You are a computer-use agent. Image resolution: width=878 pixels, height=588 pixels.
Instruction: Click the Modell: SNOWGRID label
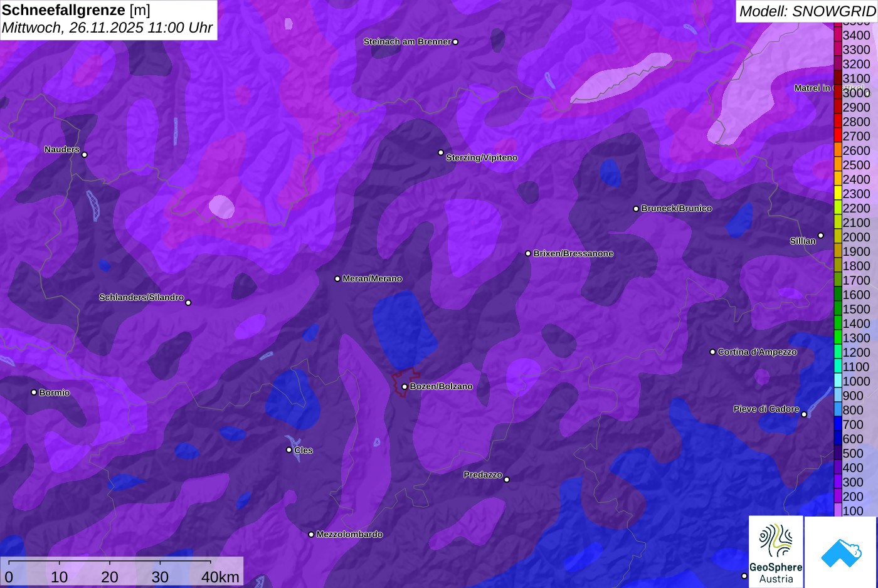coord(807,11)
